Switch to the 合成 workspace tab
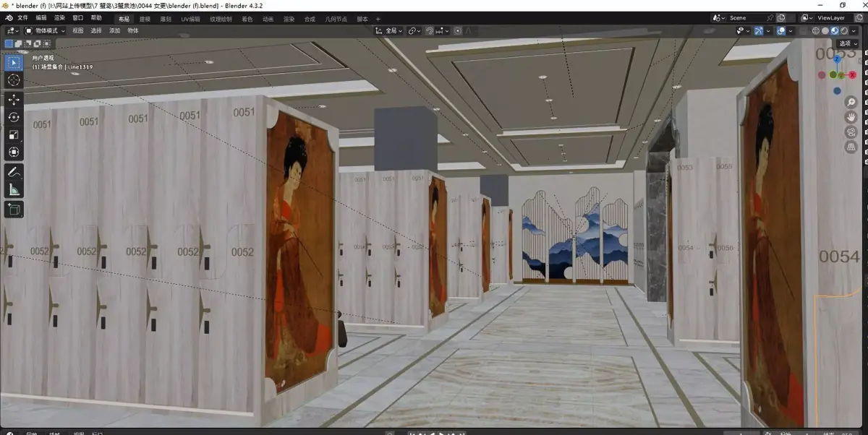 [310, 19]
